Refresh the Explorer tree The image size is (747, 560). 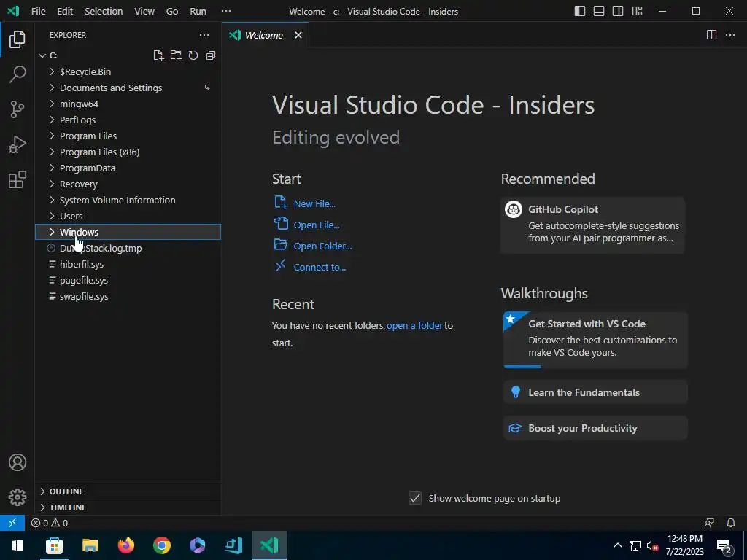coord(193,55)
